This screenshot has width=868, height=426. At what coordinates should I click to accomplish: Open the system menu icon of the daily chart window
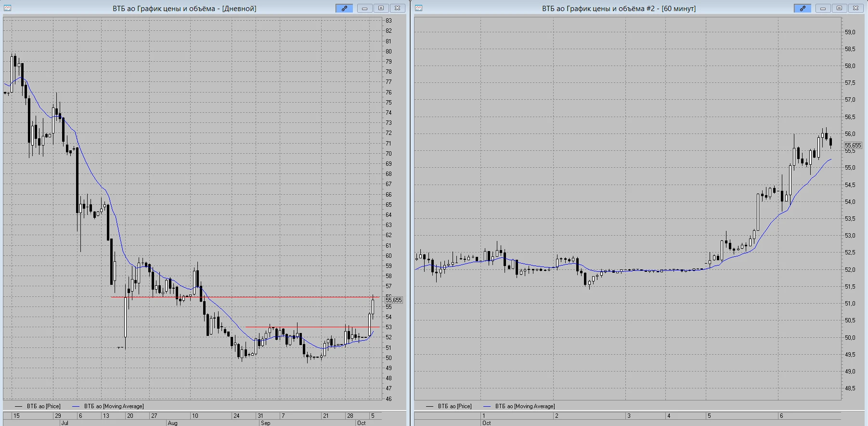[x=7, y=8]
